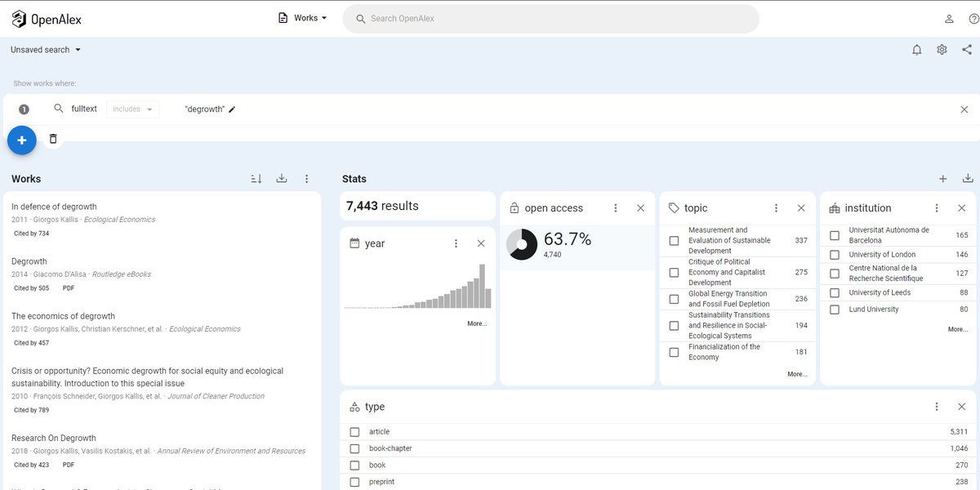Image resolution: width=980 pixels, height=490 pixels.
Task: Click the Search OpenAlex input field
Action: (x=551, y=19)
